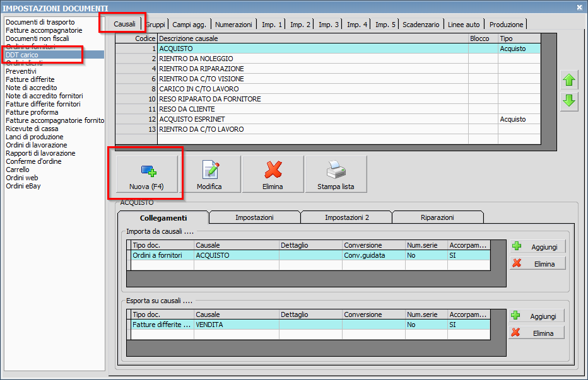Open the Imp. 2 tab
This screenshot has width=588, height=380.
click(x=300, y=25)
